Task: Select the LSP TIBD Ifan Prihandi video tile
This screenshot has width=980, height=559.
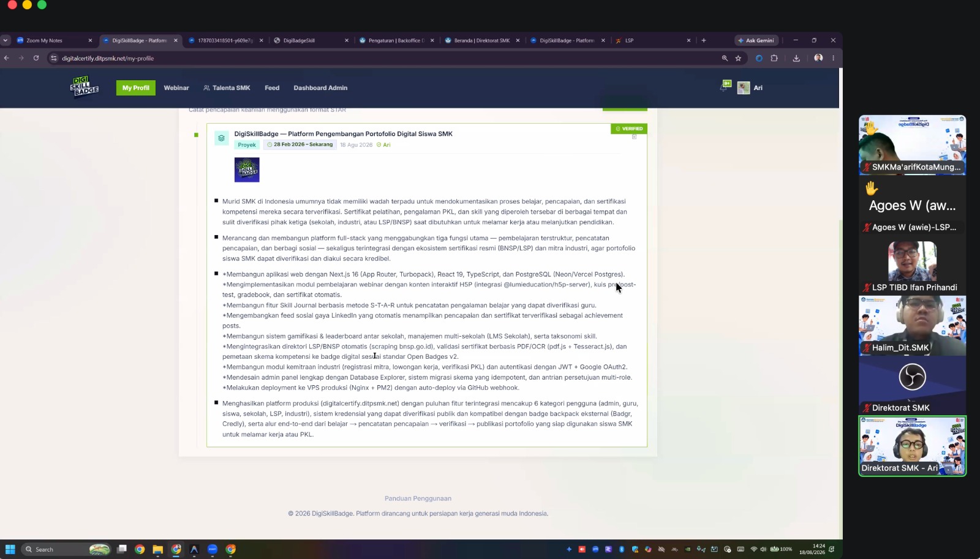Action: tap(913, 266)
